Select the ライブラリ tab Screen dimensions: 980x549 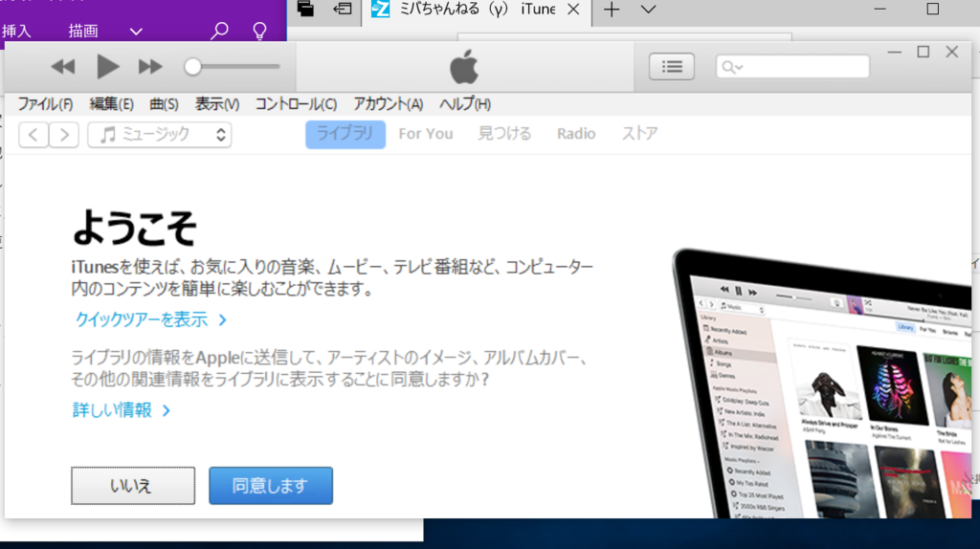click(x=345, y=134)
